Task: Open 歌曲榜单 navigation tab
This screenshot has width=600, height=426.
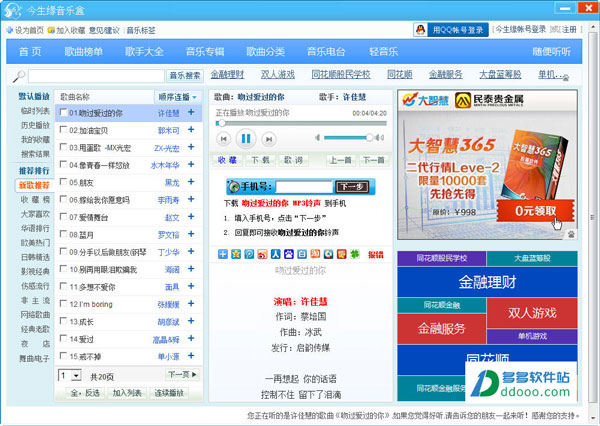Action: coord(83,52)
